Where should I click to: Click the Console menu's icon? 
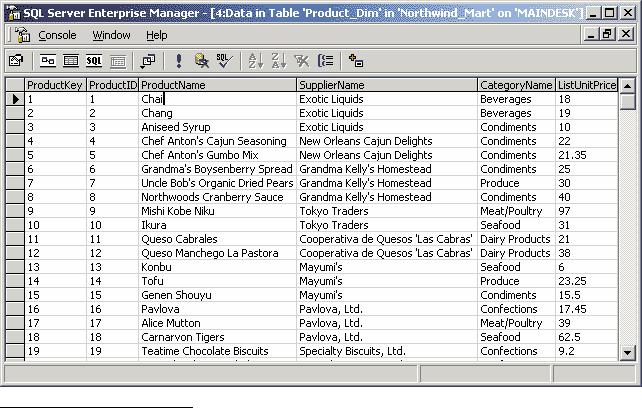(23, 35)
